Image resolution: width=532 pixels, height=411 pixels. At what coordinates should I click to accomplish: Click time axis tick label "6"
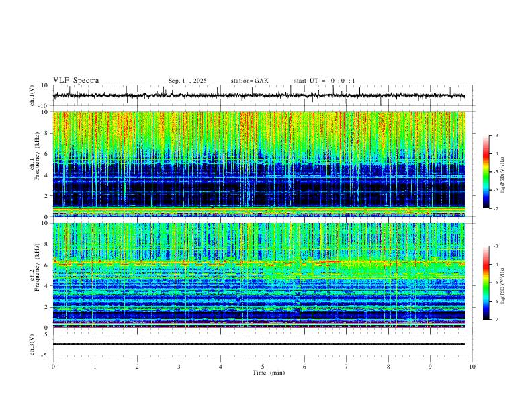[x=304, y=367]
